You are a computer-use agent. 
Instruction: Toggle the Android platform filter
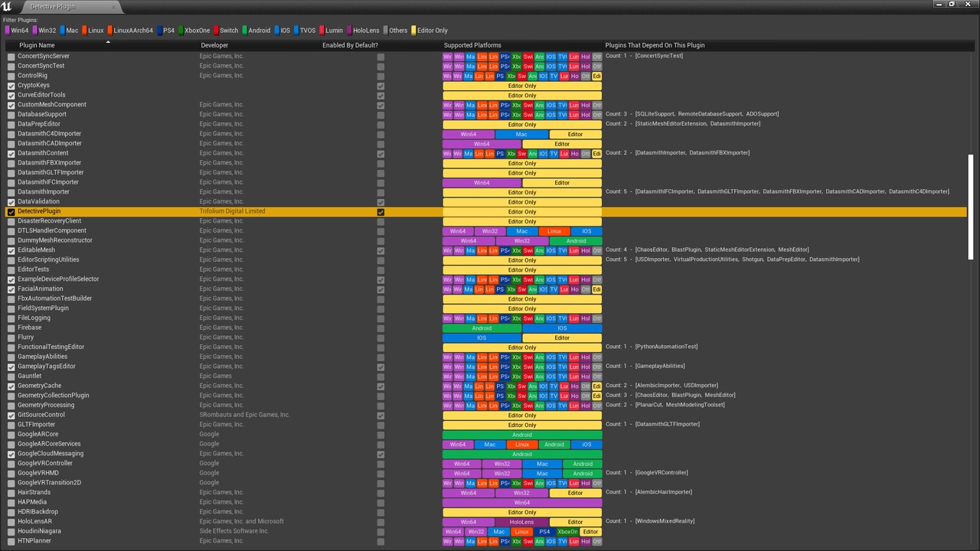pos(255,31)
